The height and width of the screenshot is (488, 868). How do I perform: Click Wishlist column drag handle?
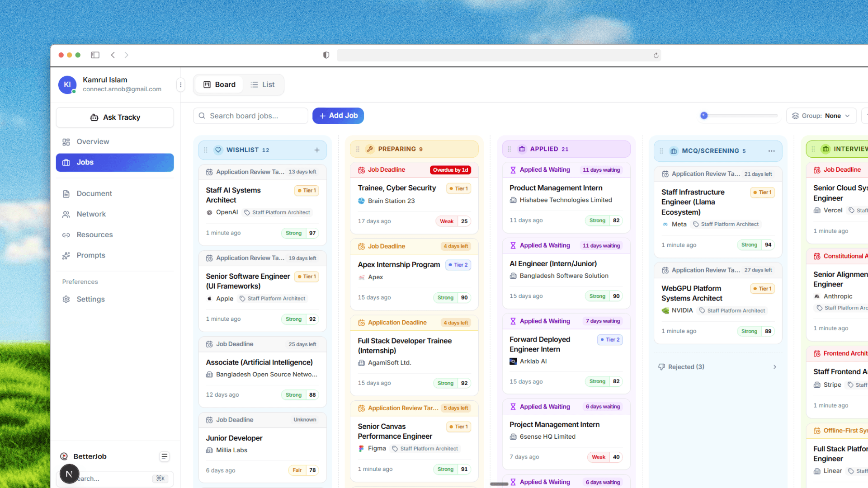(x=206, y=150)
